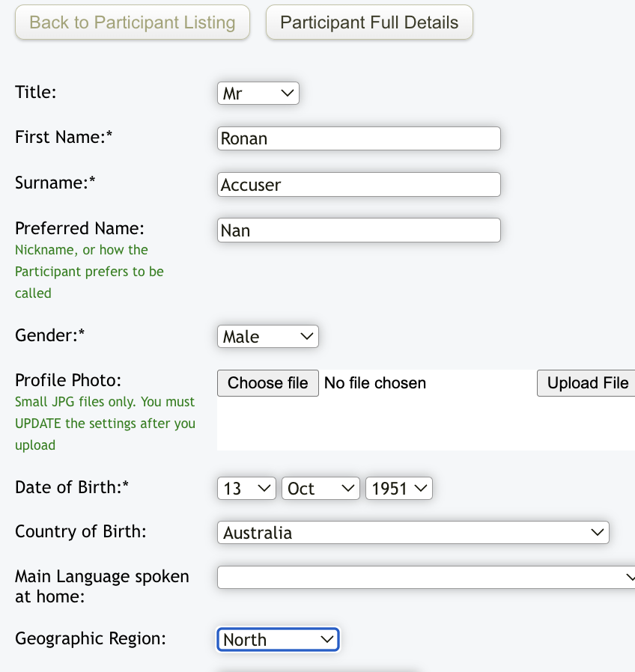The height and width of the screenshot is (672, 635).
Task: Click the Title dropdown arrow chevron
Action: point(287,94)
